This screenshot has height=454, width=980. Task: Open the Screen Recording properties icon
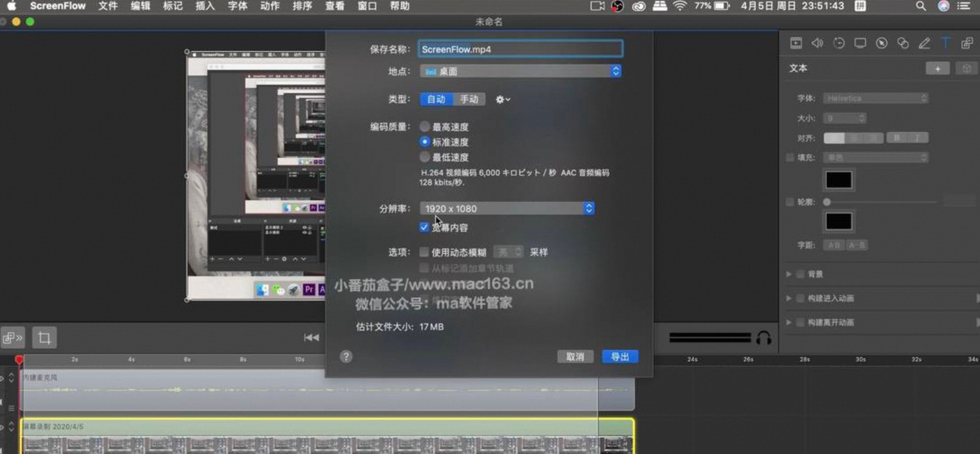[860, 43]
